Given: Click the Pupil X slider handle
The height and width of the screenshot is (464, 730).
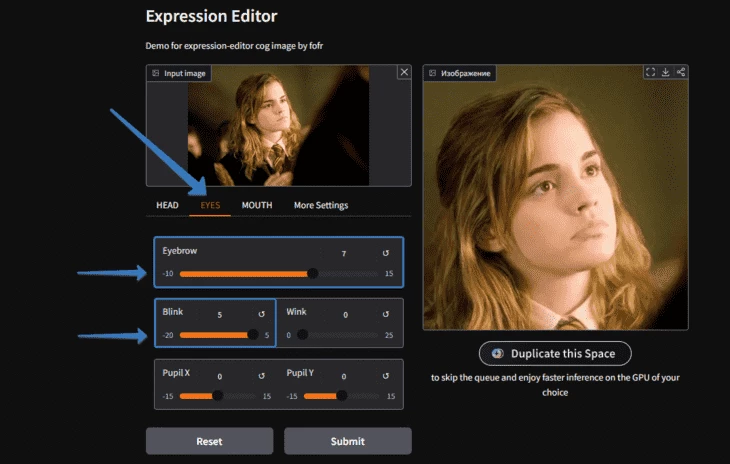Looking at the screenshot, I should pos(217,396).
